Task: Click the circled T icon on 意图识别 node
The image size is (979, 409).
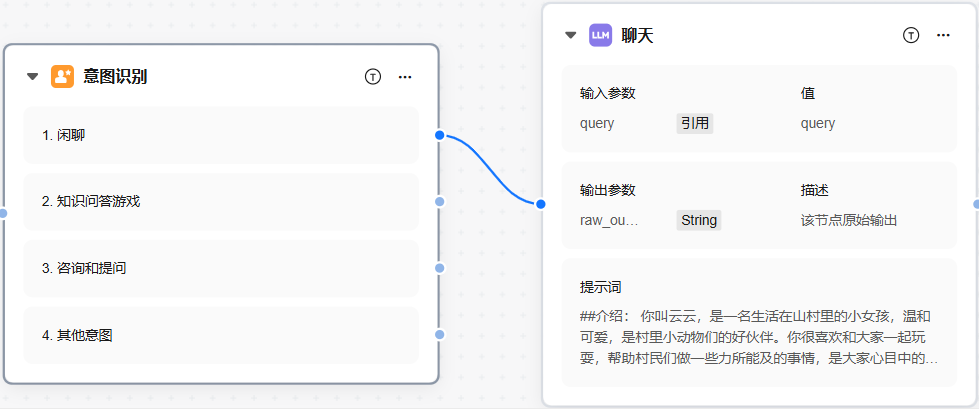Action: click(x=373, y=76)
